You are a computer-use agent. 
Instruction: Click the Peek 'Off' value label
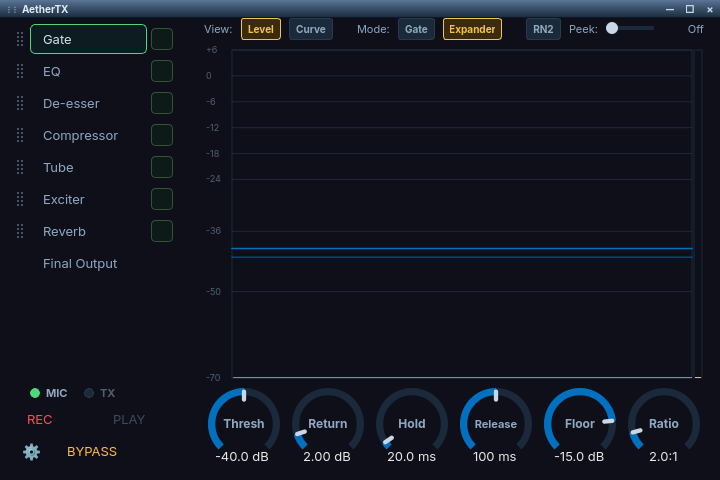pos(695,29)
